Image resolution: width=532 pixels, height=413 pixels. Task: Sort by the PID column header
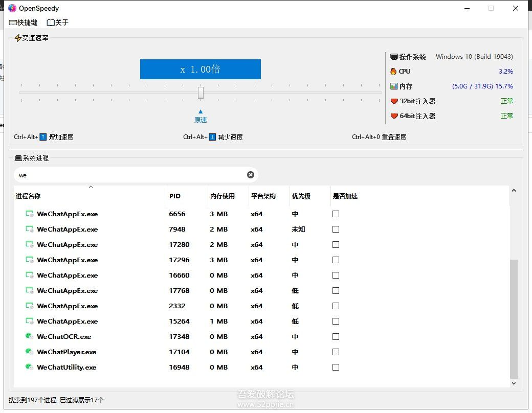coord(187,196)
